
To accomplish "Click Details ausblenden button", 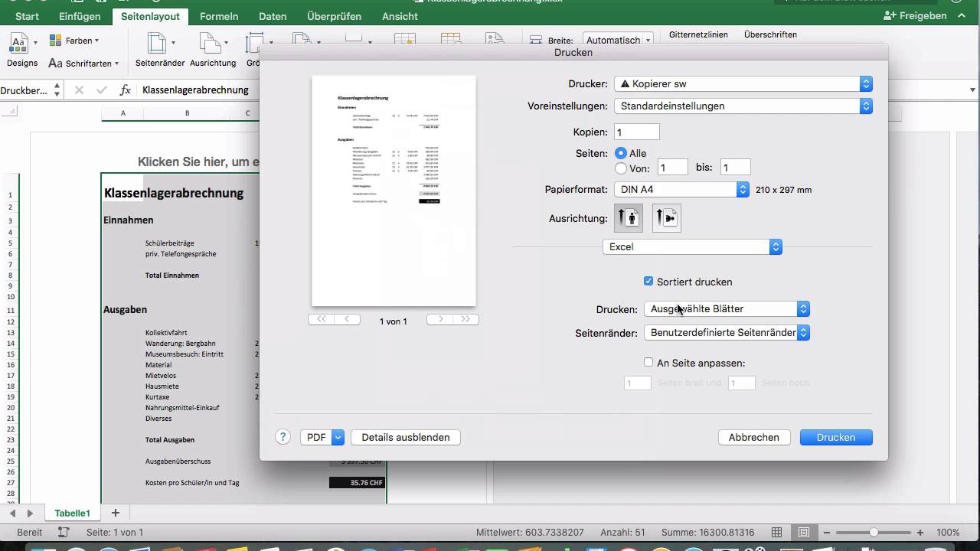I will click(406, 438).
